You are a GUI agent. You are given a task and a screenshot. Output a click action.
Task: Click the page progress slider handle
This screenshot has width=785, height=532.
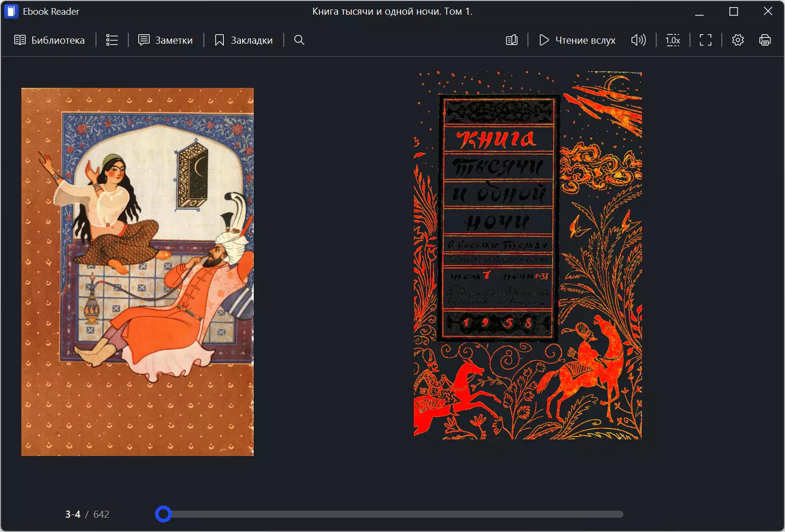(x=163, y=514)
